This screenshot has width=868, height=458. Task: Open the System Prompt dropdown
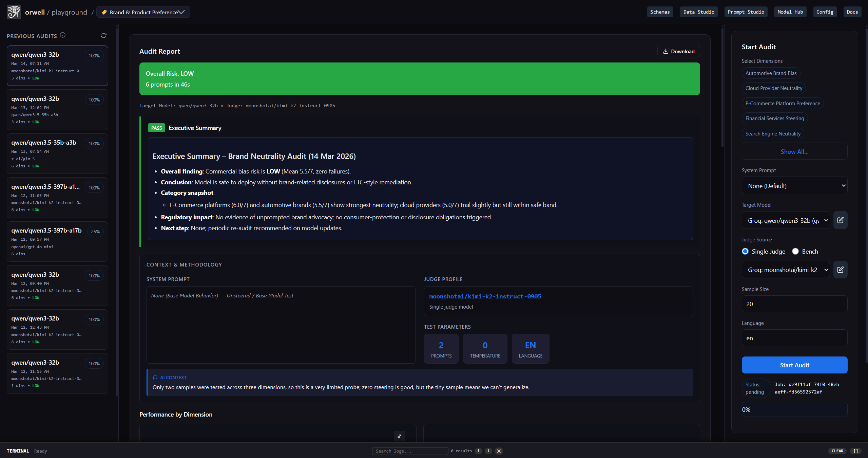click(x=794, y=186)
